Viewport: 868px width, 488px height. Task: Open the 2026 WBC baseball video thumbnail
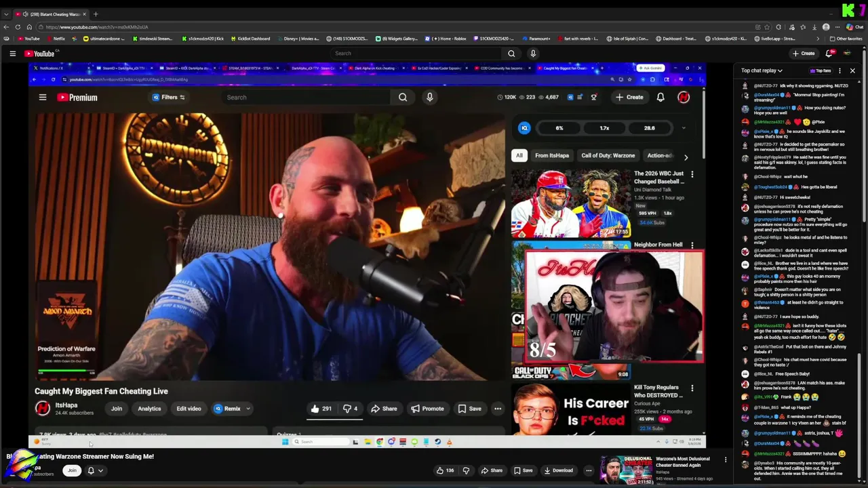tap(571, 202)
